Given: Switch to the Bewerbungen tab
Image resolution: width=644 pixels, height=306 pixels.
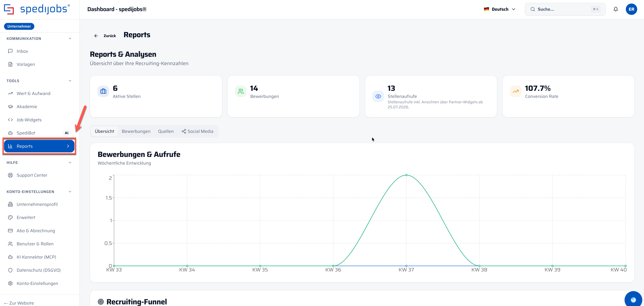Looking at the screenshot, I should click(136, 131).
